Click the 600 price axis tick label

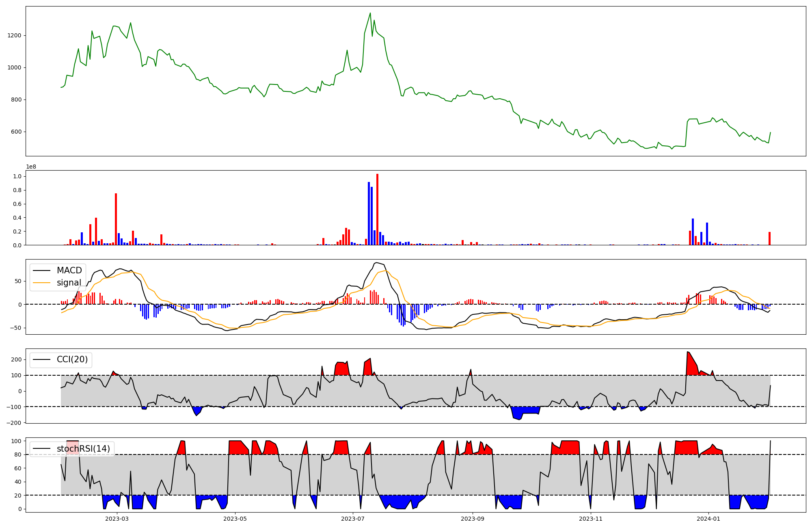coord(16,132)
